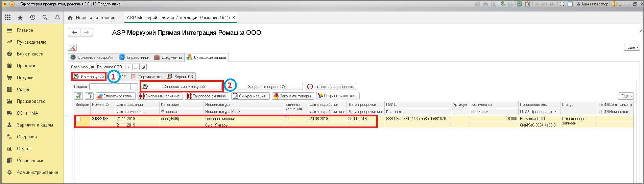Image resolution: width=644 pixels, height=184 pixels.
Task: Select cell with ГУИД 998bb9ca-991f...
Action: pos(418,119)
